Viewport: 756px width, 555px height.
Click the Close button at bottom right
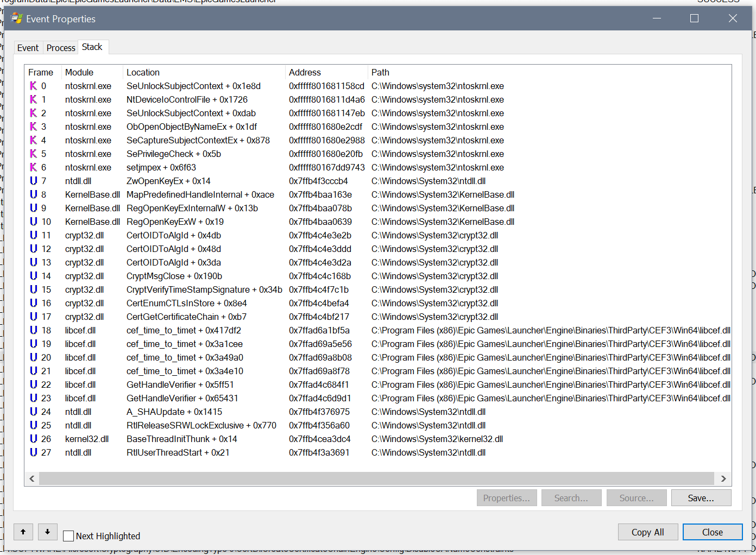[713, 532]
